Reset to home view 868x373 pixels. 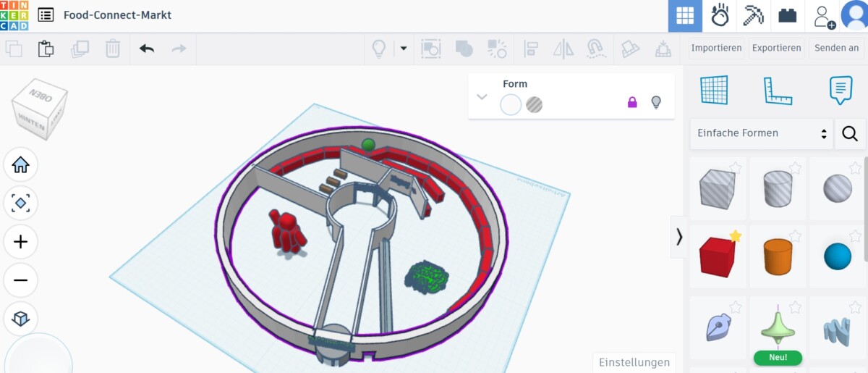pyautogui.click(x=20, y=165)
